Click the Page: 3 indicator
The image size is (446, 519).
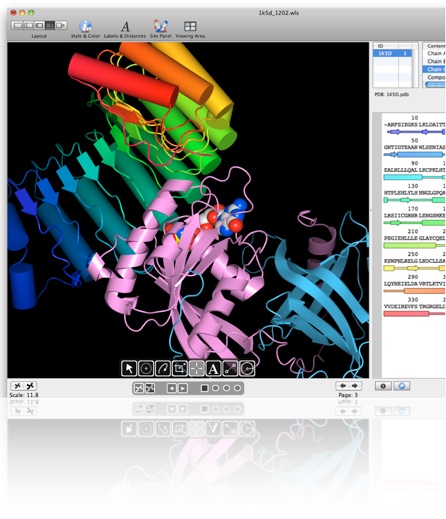tap(348, 395)
